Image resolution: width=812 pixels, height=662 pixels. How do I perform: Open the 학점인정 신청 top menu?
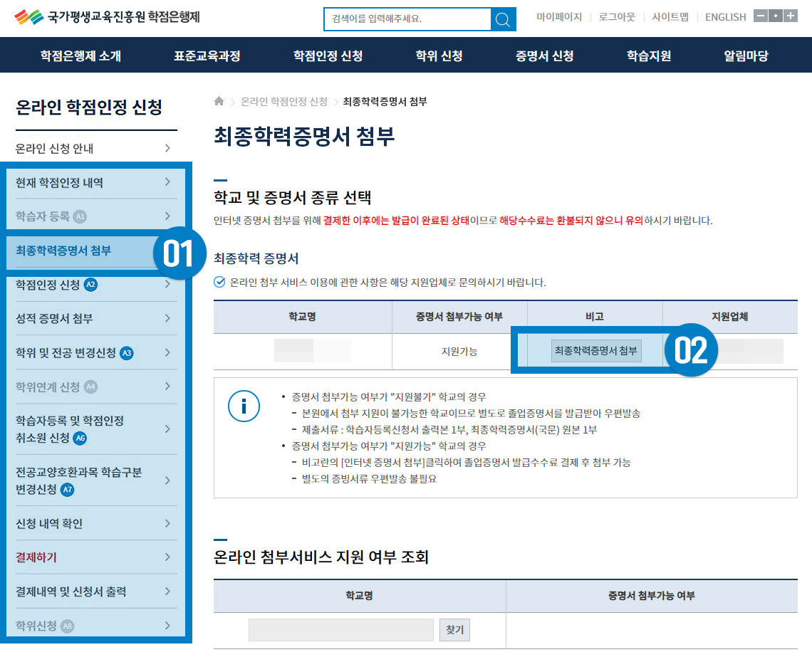point(328,56)
